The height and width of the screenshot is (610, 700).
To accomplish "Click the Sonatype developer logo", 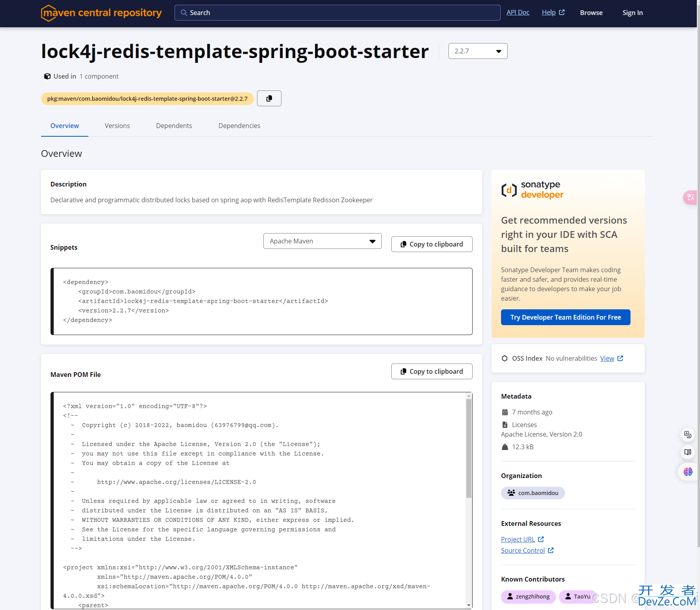I will [532, 190].
